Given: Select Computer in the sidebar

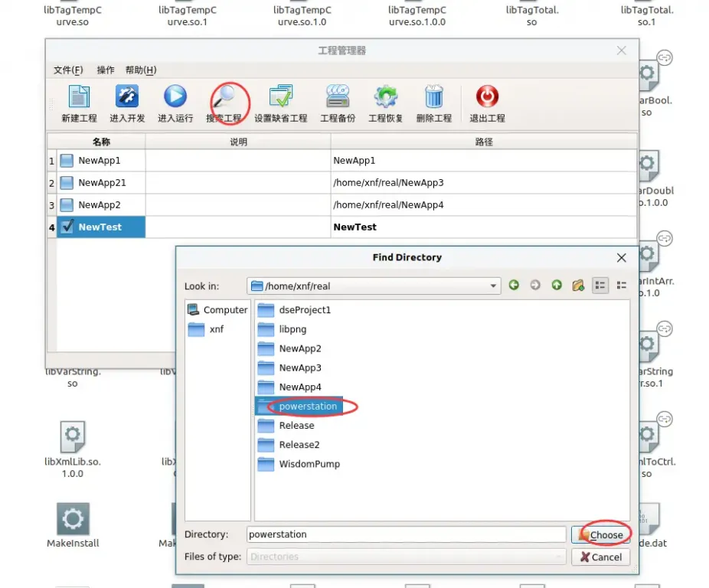Looking at the screenshot, I should 217,310.
